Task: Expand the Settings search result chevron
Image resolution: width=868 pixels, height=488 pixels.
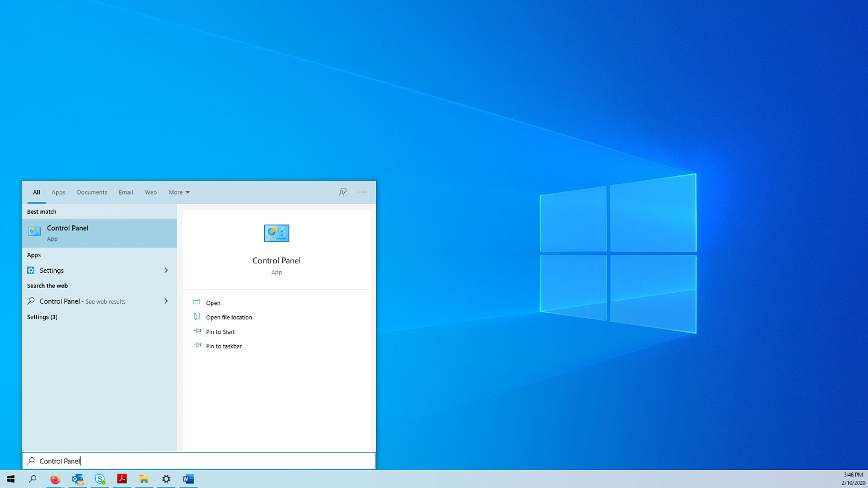Action: (166, 270)
